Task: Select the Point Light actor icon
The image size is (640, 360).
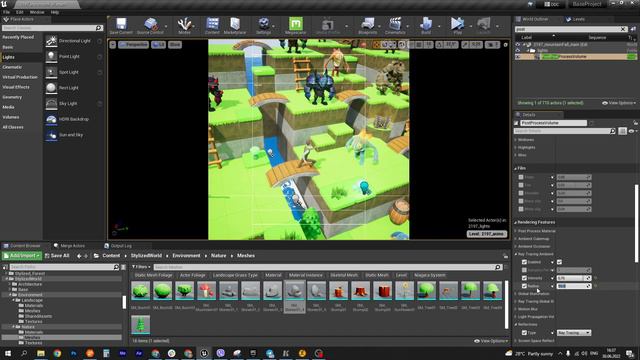Action: tap(51, 56)
